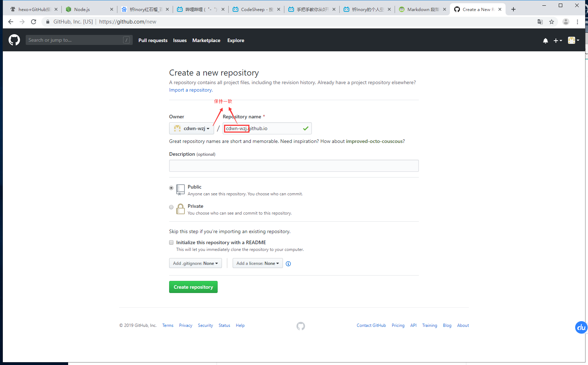Follow the Import a repository link
Viewport: 588px width, 365px height.
click(x=190, y=90)
